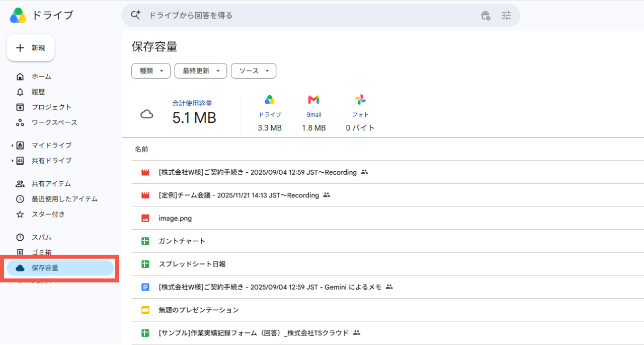Image resolution: width=644 pixels, height=345 pixels.
Task: Click the cloud icon beside 合計使用容量
Action: pos(146,114)
